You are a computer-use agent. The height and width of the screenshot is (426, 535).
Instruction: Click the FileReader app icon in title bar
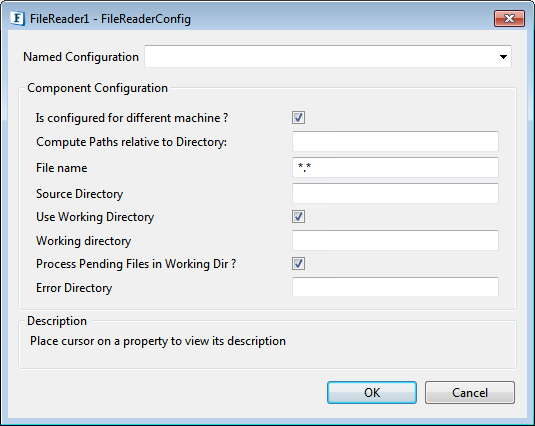click(17, 18)
